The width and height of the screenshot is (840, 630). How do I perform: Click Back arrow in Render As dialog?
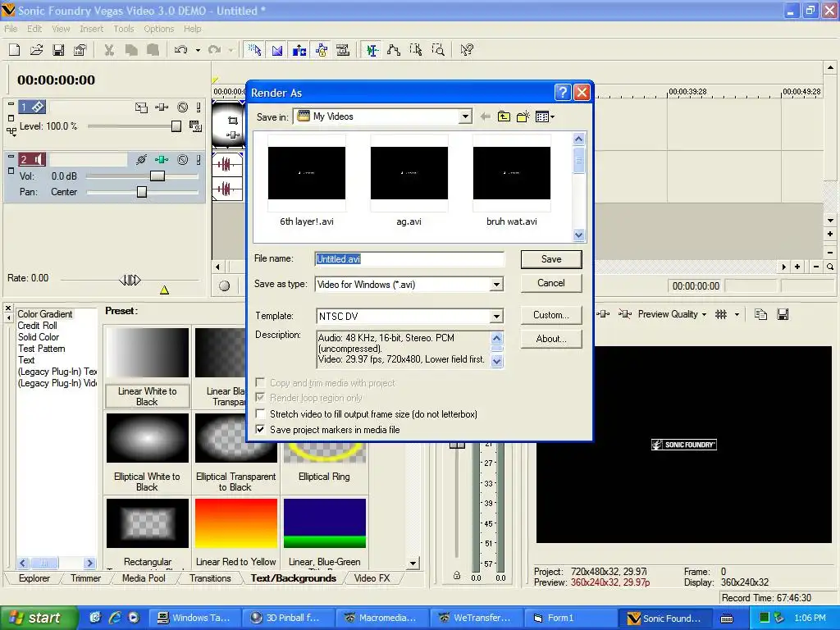(x=486, y=116)
